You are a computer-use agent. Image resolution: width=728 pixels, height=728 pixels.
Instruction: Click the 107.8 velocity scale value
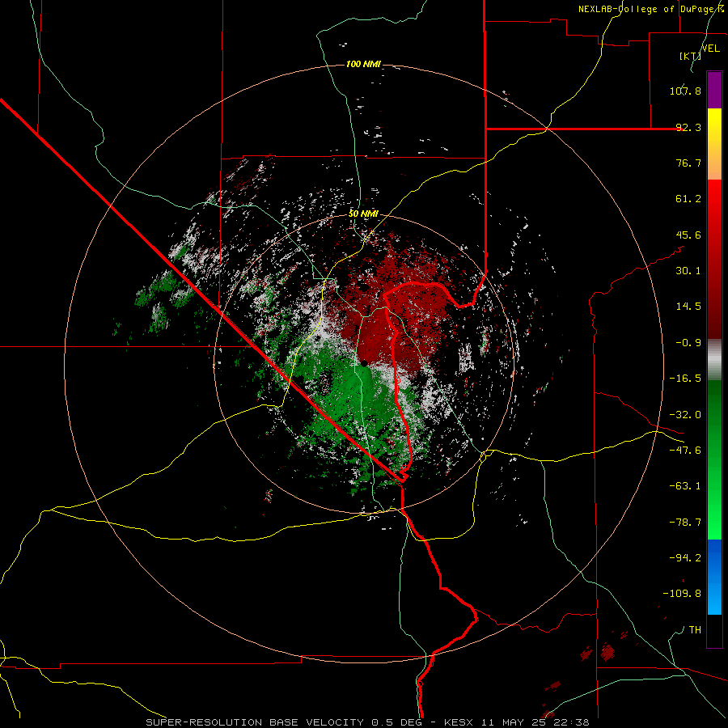click(x=685, y=91)
